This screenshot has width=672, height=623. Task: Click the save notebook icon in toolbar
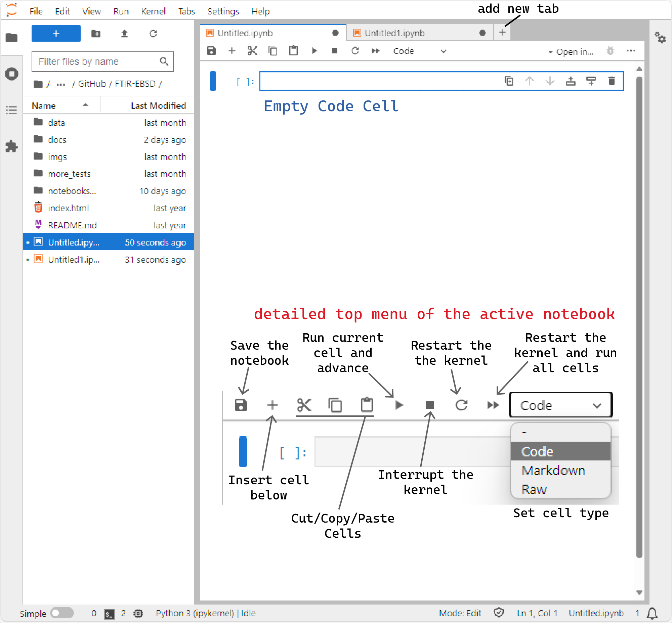212,51
